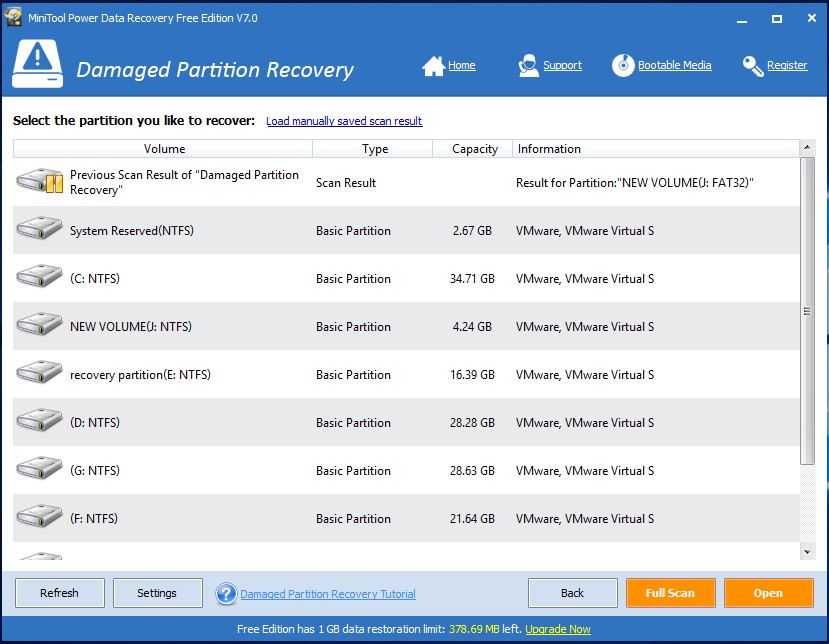Go Back to previous screen

573,593
